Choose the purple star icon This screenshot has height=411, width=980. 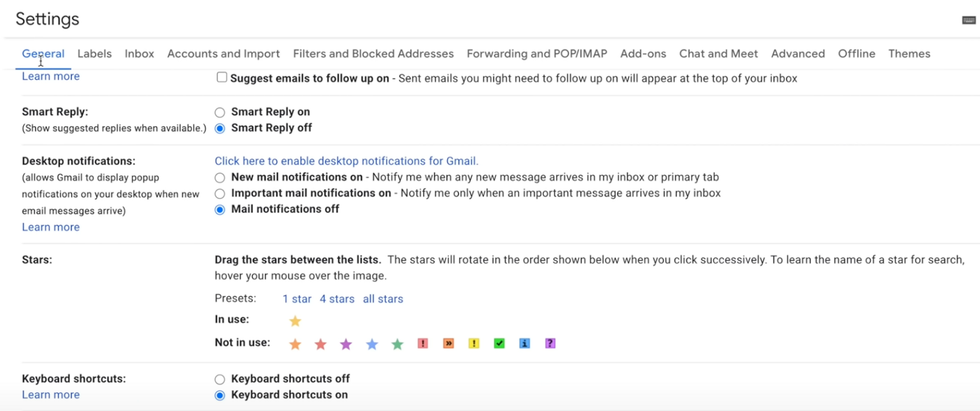point(346,344)
